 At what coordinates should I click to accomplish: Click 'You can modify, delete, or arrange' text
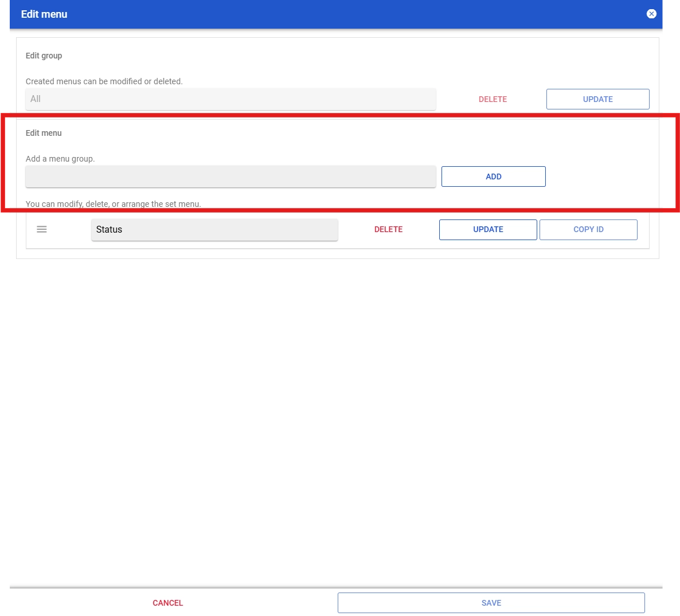(x=113, y=204)
